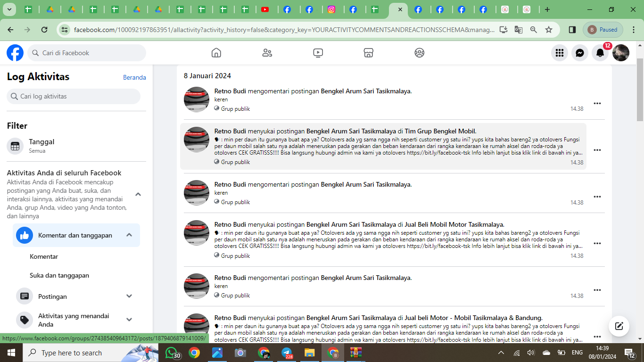The width and height of the screenshot is (644, 362).
Task: Open a new Chrome tab
Action: pyautogui.click(x=547, y=9)
